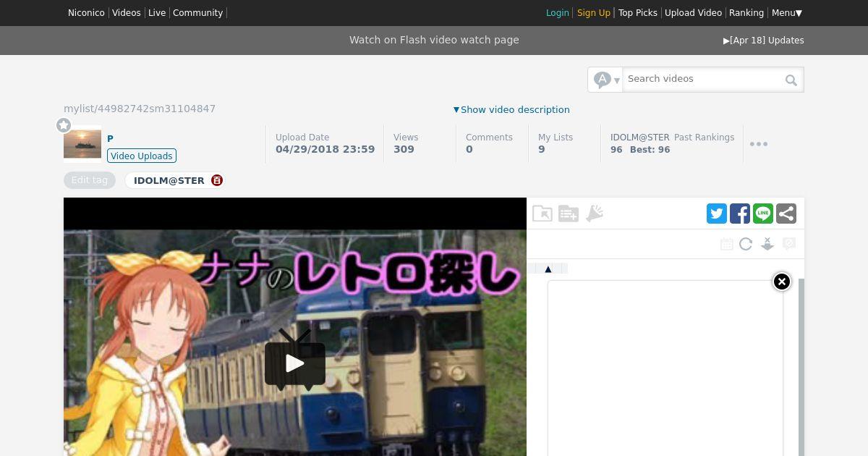Screen dimensions: 868x456
Task: Expand Show video description
Action: click(511, 110)
